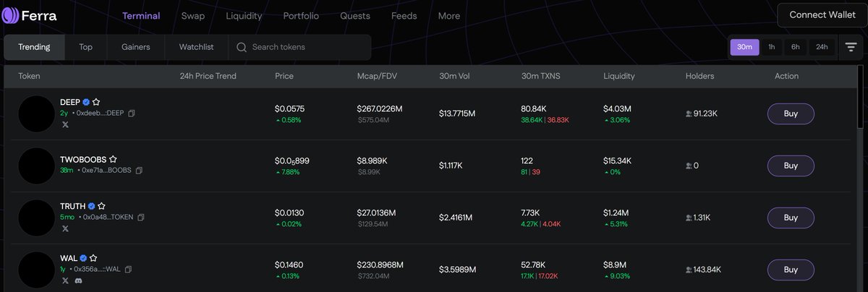Toggle the WAL watchlist star
The image size is (868, 292).
click(93, 258)
